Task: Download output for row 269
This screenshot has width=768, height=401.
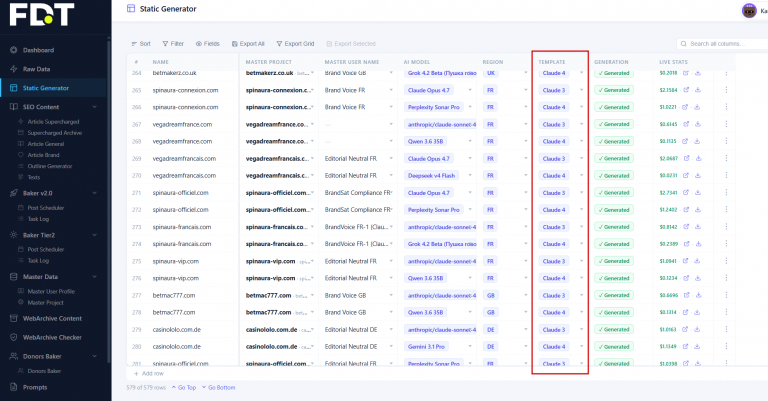Action: (x=698, y=159)
